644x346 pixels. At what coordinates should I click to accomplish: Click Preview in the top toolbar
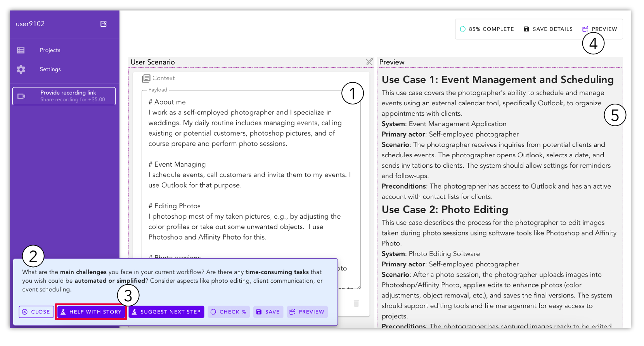point(600,29)
